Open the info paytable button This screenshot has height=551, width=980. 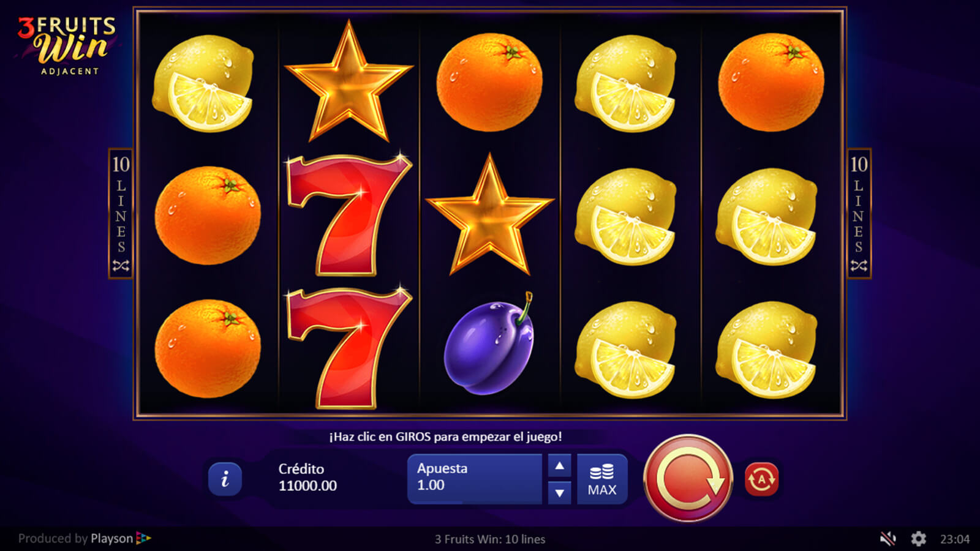click(x=225, y=479)
